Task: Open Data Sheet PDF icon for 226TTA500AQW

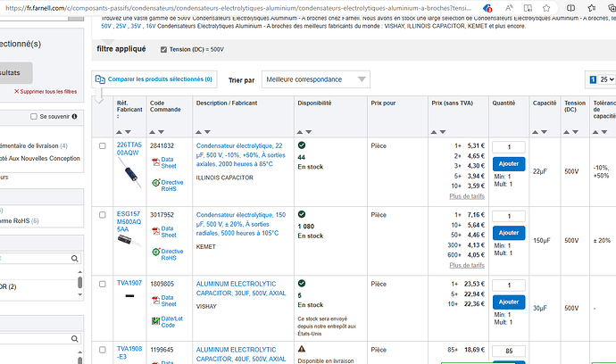Action: [156, 162]
